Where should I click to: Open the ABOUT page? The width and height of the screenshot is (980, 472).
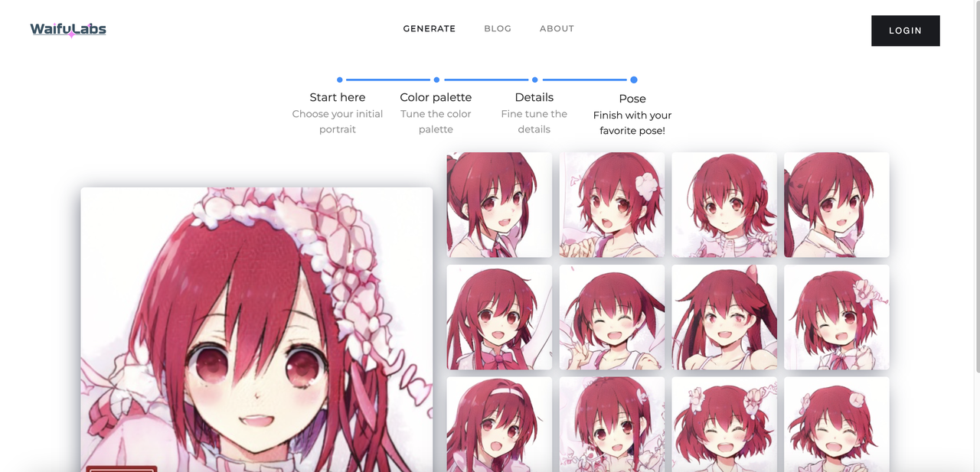[557, 28]
